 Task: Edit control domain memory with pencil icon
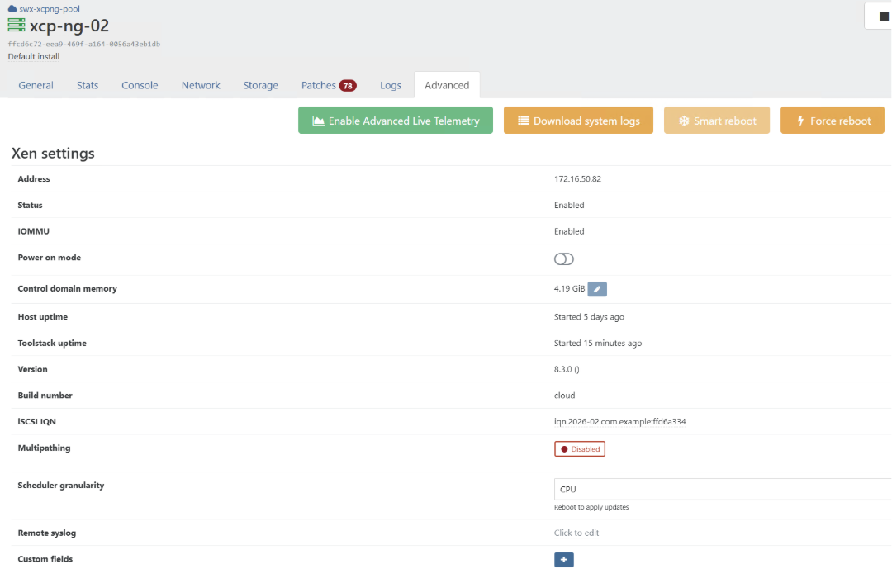point(597,289)
